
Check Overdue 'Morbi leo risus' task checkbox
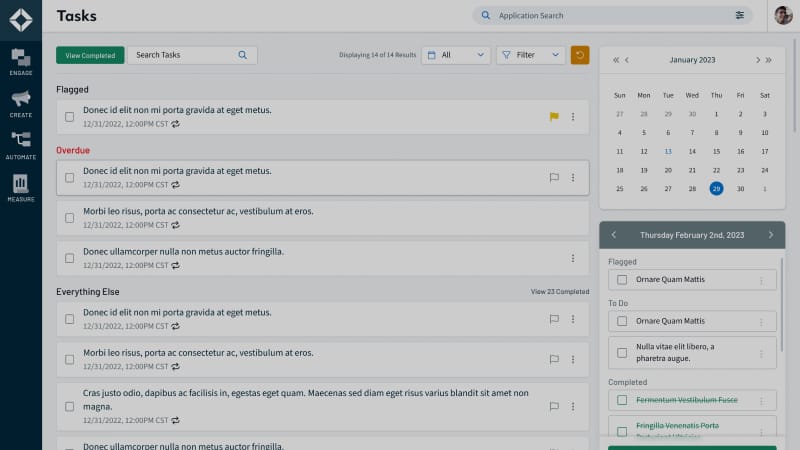click(x=69, y=218)
